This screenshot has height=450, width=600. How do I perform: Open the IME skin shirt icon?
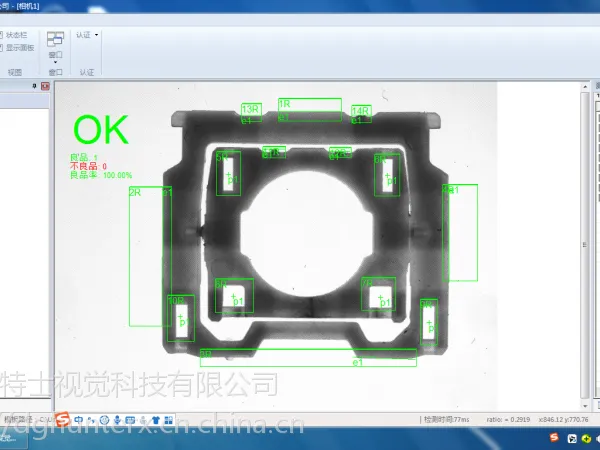(156, 420)
